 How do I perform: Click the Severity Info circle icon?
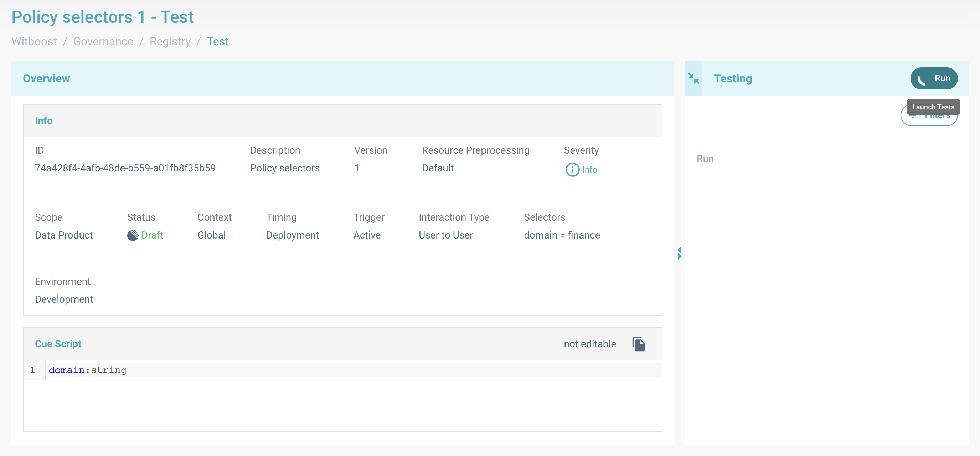572,170
